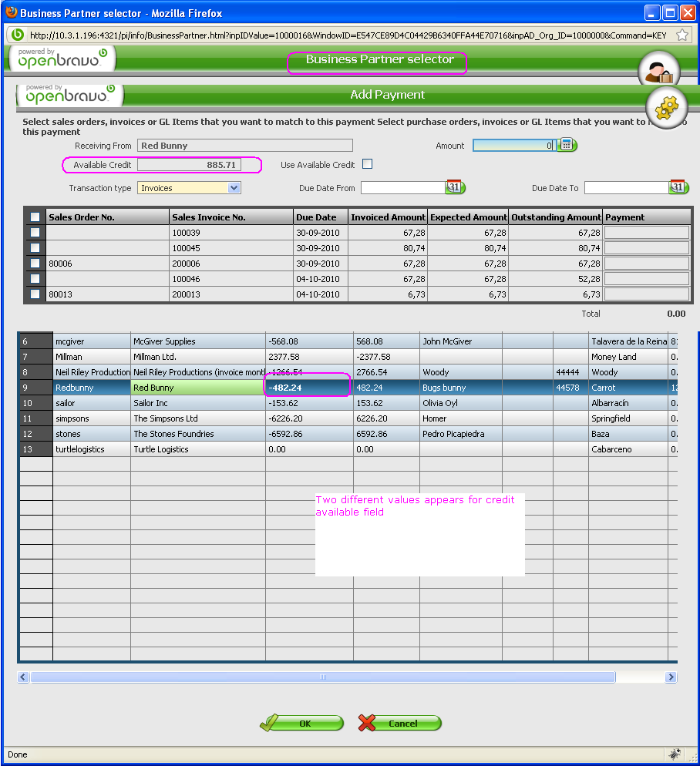Click the calculator icon next to Amount
Screen dimensions: 700x766
click(567, 145)
